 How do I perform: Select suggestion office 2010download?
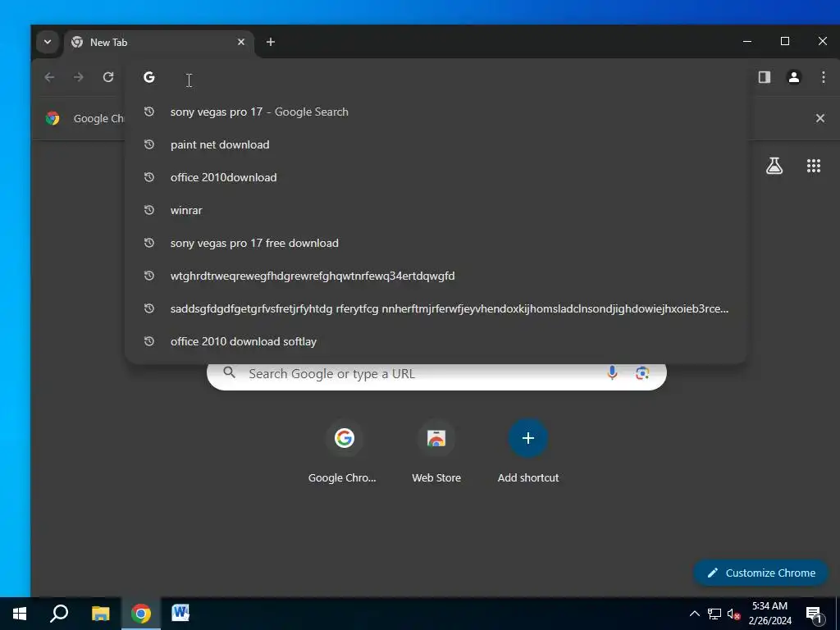[x=436, y=177]
